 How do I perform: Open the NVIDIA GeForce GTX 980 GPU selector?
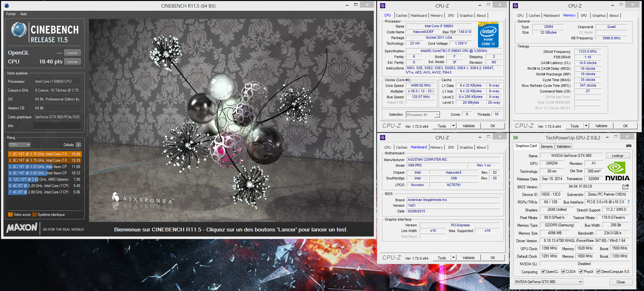pyautogui.click(x=548, y=281)
